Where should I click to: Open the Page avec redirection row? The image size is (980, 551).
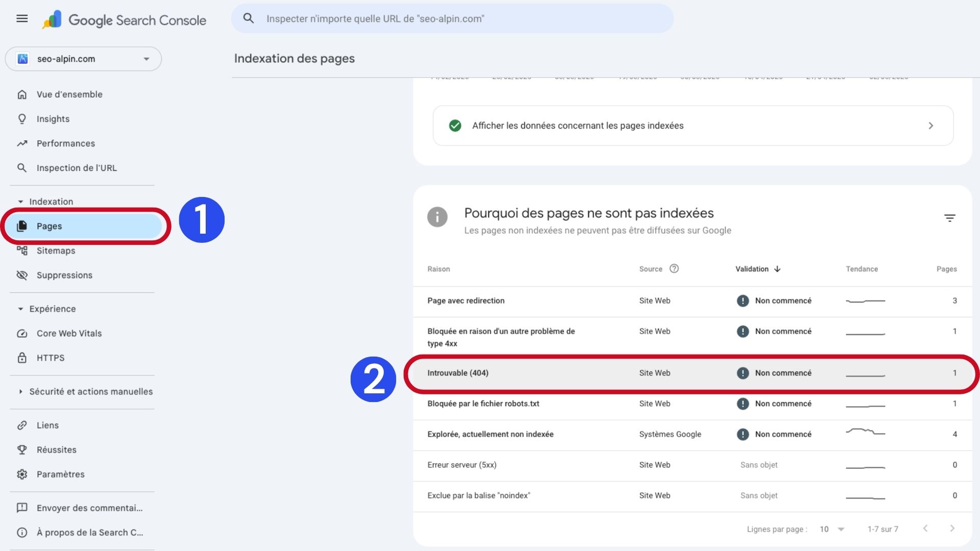pos(693,301)
